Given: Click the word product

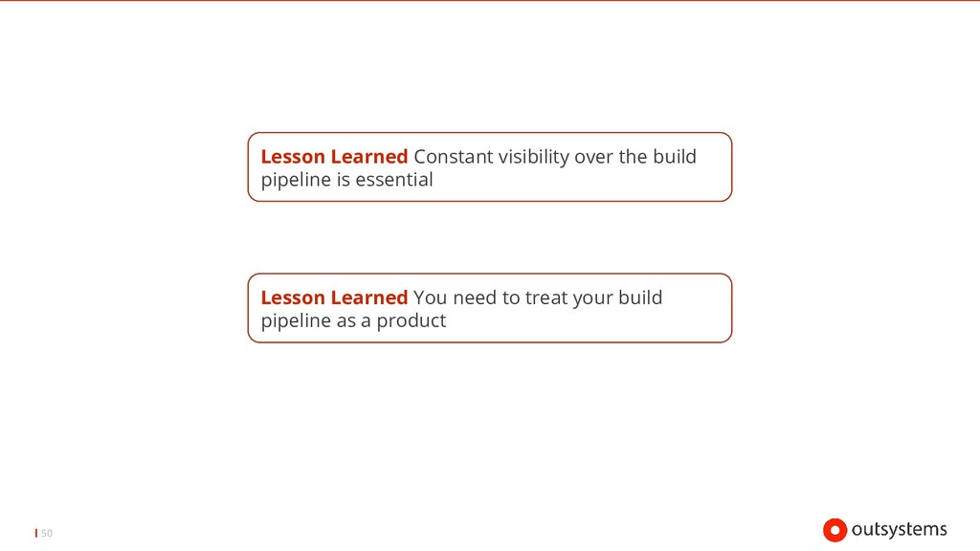Looking at the screenshot, I should [412, 321].
